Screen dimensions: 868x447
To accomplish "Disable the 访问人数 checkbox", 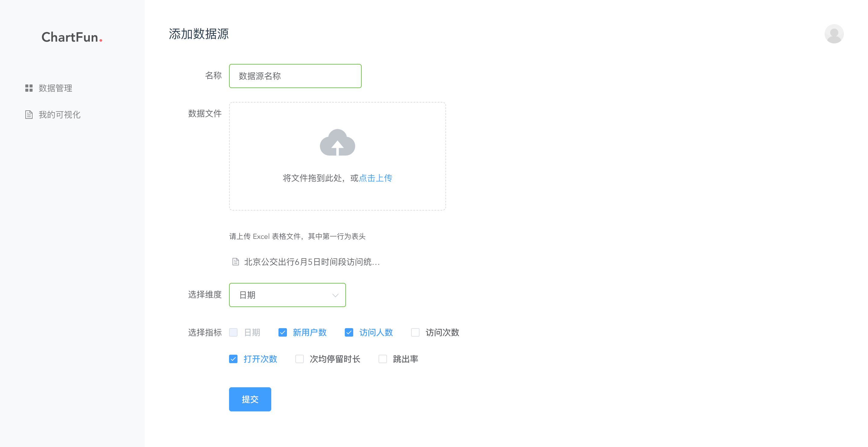I will (x=349, y=332).
